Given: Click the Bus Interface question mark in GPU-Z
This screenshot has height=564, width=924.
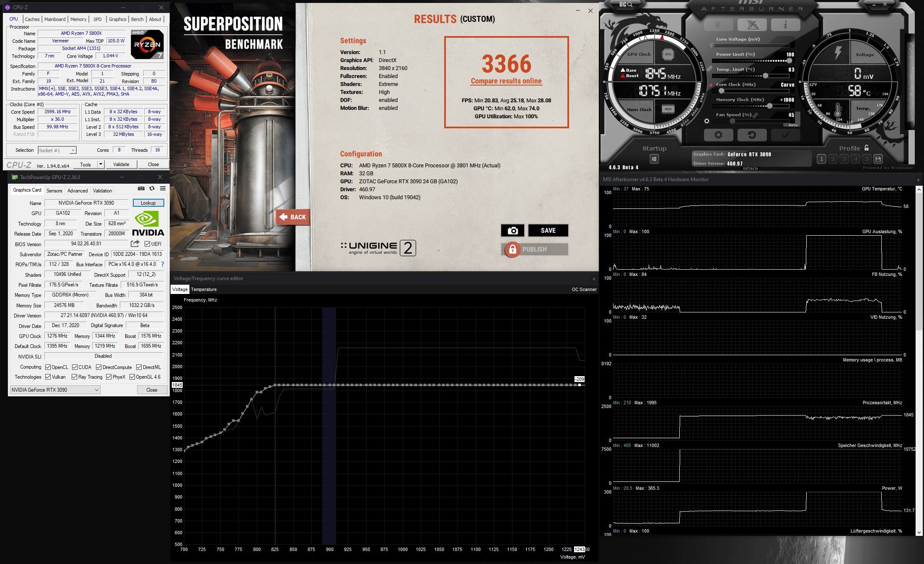Looking at the screenshot, I should (x=163, y=264).
